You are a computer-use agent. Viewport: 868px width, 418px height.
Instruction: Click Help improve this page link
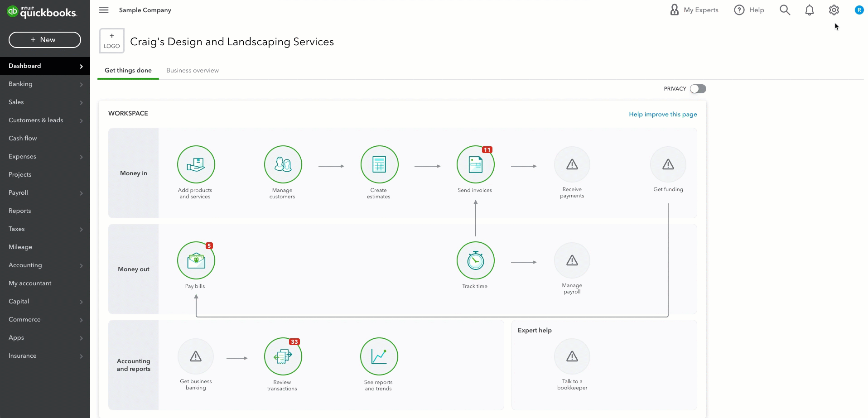pos(663,114)
